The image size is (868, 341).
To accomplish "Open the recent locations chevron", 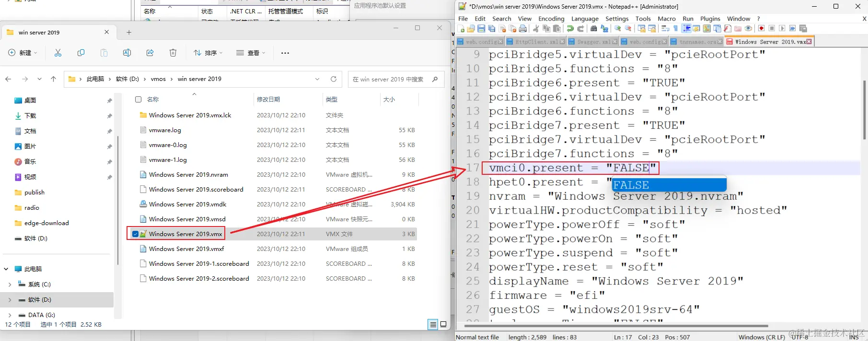I will [x=39, y=79].
